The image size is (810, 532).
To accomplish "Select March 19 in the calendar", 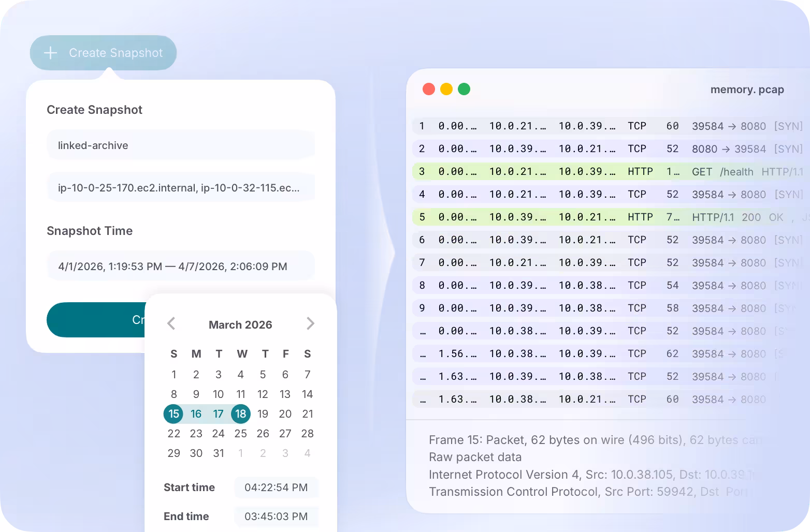I will tap(263, 414).
